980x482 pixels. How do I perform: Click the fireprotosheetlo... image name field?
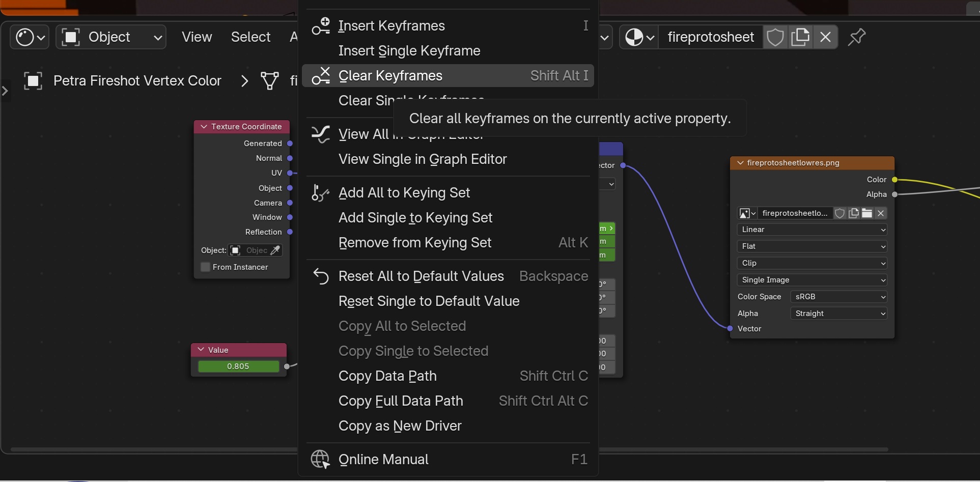pos(795,213)
